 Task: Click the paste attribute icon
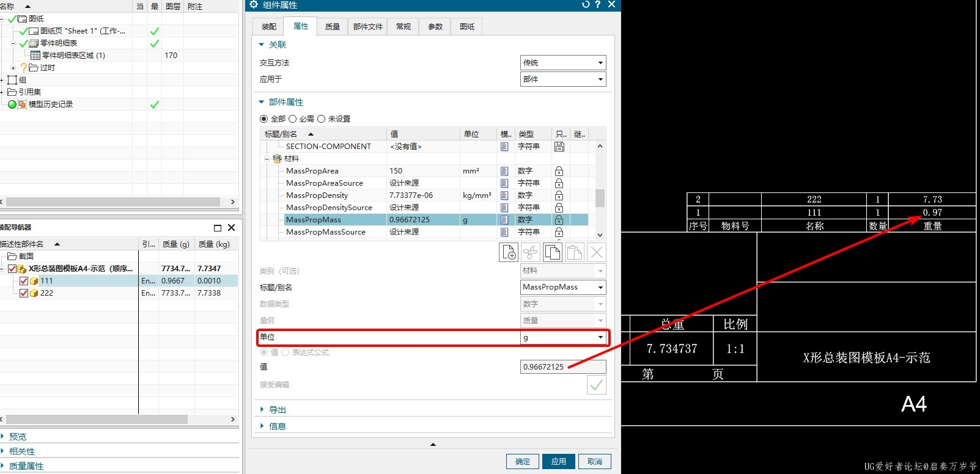(x=575, y=252)
